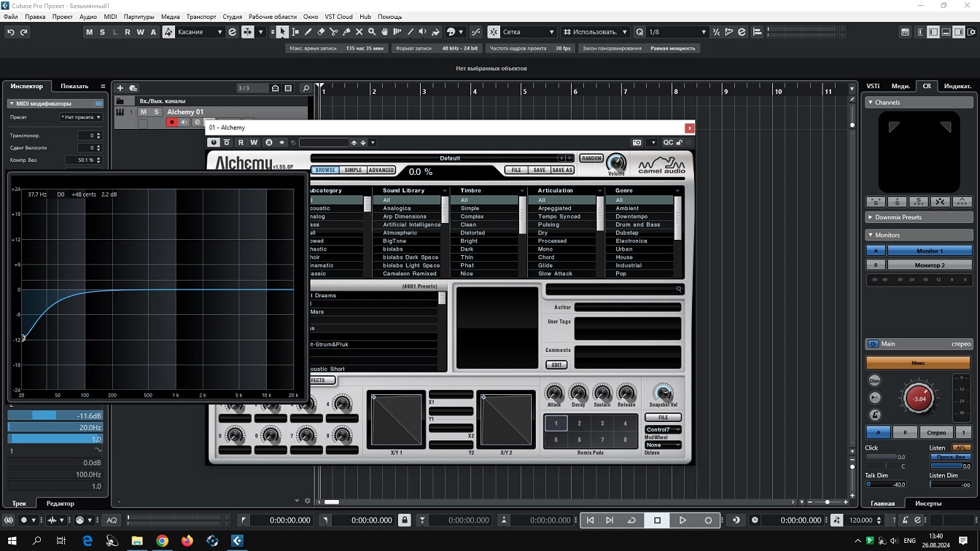Screen dimensions: 980x551
Task: Add a track with plus icon
Action: tap(120, 88)
